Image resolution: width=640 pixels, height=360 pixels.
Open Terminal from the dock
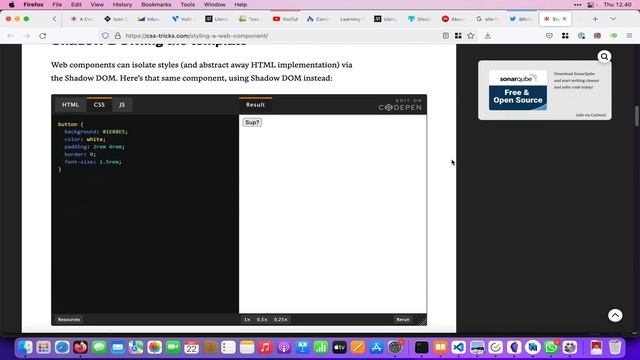coord(421,347)
